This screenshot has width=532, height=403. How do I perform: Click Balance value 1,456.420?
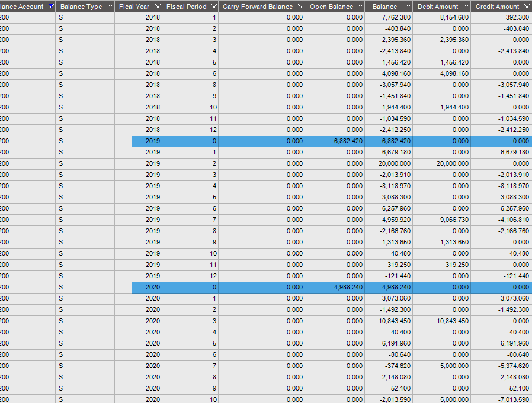396,62
